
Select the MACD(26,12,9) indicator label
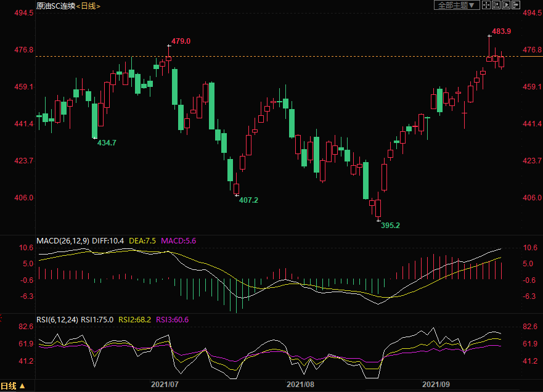click(62, 240)
